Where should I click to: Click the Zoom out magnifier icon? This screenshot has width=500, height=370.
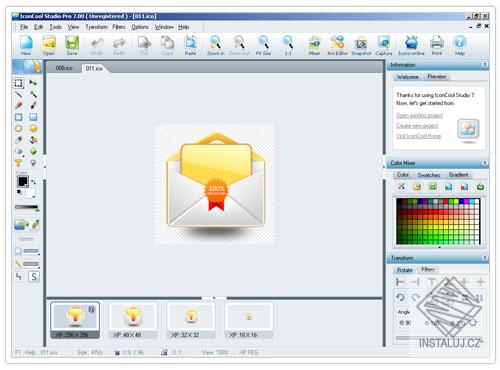(x=239, y=46)
